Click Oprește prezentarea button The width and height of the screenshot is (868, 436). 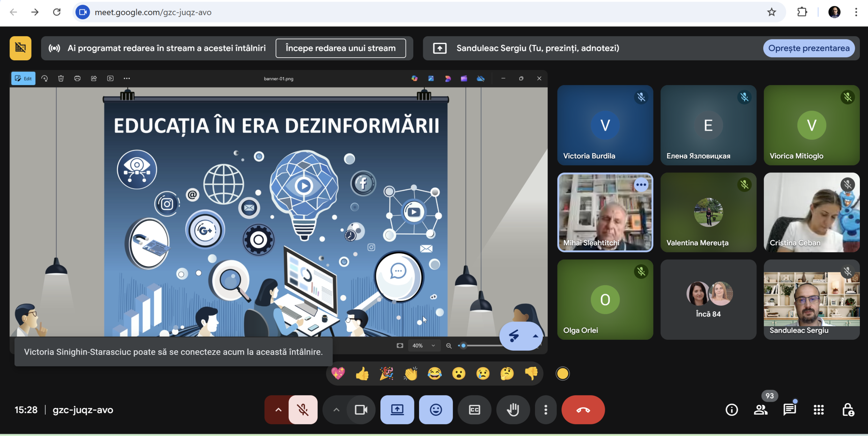coord(809,48)
